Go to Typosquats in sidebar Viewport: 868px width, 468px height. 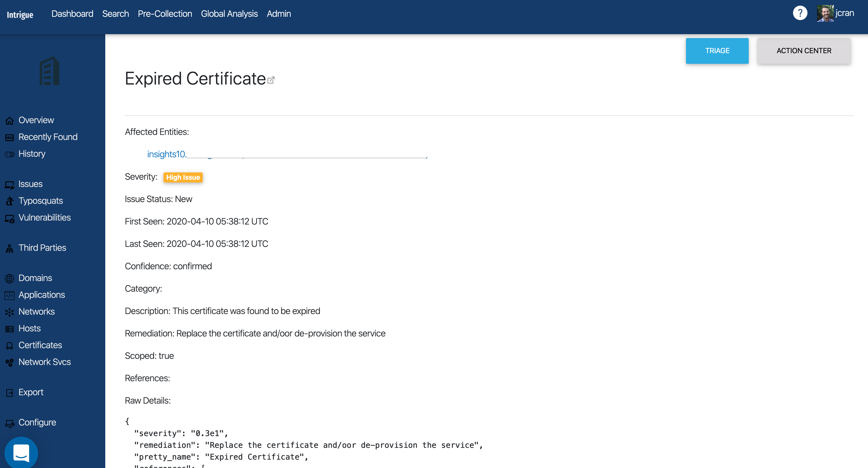40,201
